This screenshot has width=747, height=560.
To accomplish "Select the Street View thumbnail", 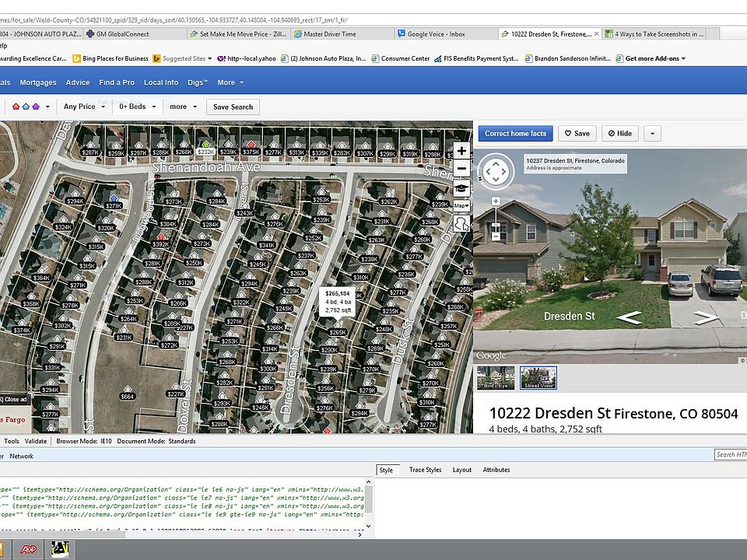I will tap(538, 378).
